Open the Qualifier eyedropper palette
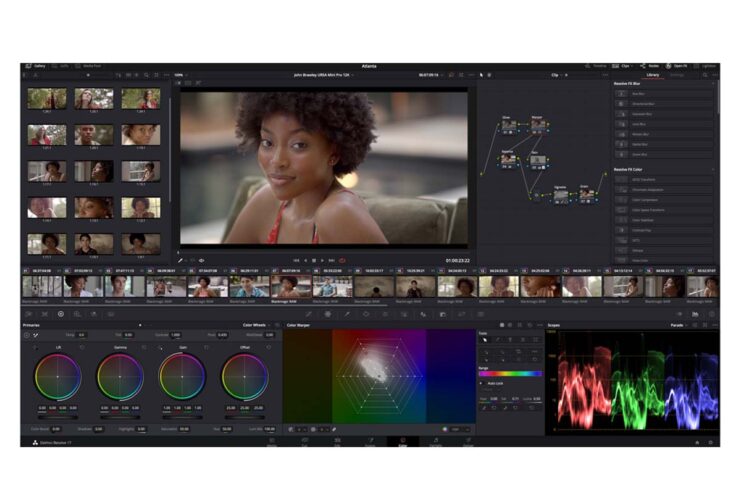 [x=347, y=314]
